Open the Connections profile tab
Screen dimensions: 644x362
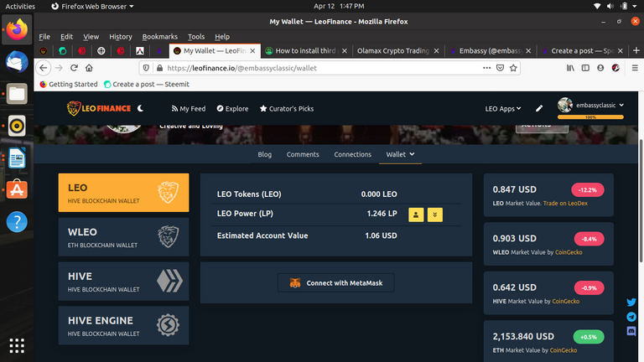(x=352, y=154)
